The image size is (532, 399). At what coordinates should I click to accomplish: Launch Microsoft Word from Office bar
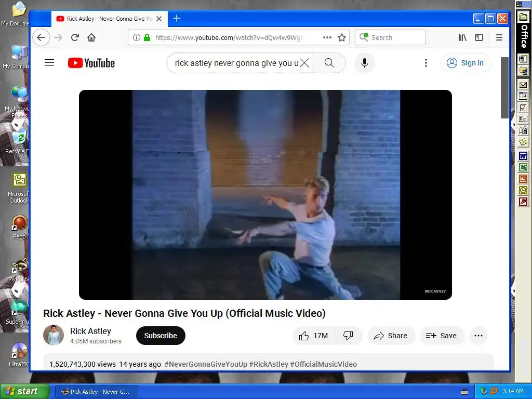(523, 156)
